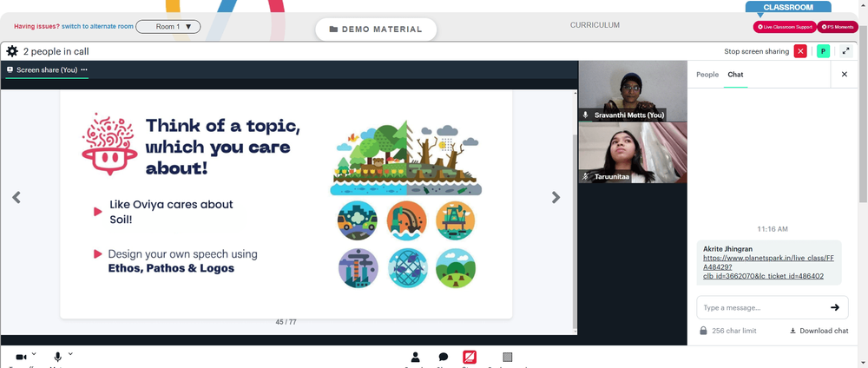
Task: Click the slide heading Think of a topic
Action: coord(222,147)
